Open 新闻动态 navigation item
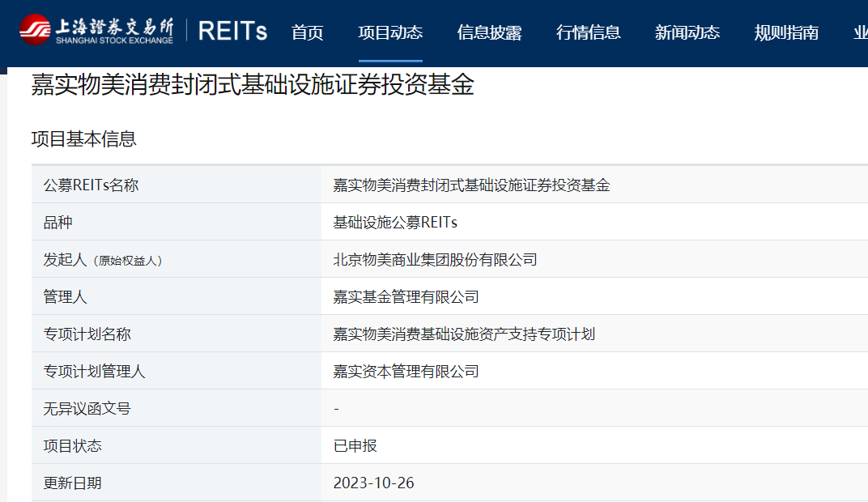Screen dimensions: 868x502 click(x=687, y=32)
